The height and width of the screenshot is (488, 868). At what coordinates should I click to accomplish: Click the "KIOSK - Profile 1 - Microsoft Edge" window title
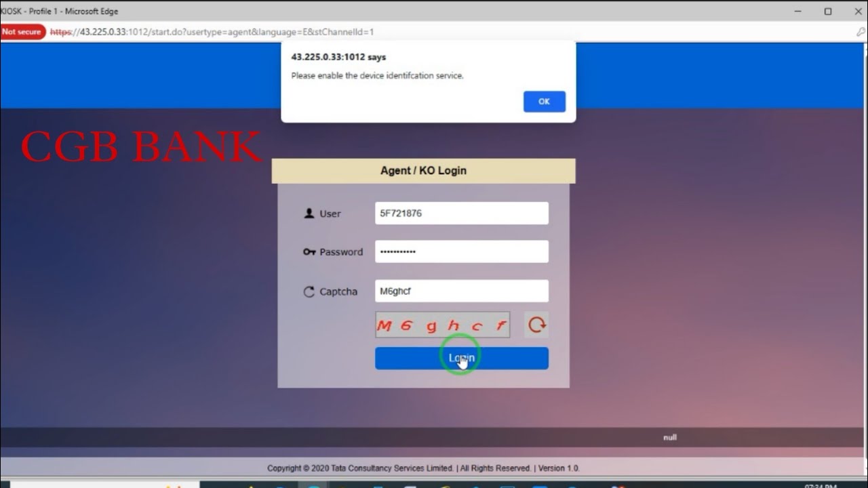point(60,11)
